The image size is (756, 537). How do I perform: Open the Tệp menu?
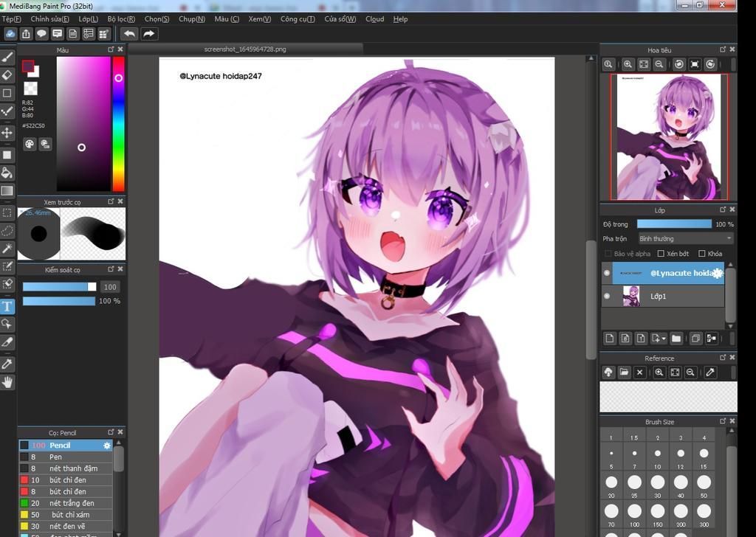(x=12, y=18)
